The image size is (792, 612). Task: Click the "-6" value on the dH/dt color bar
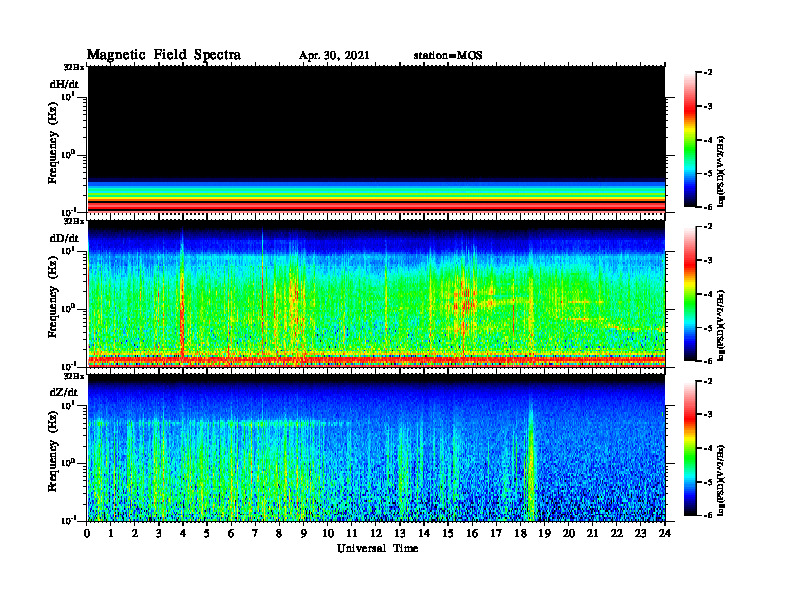(708, 207)
